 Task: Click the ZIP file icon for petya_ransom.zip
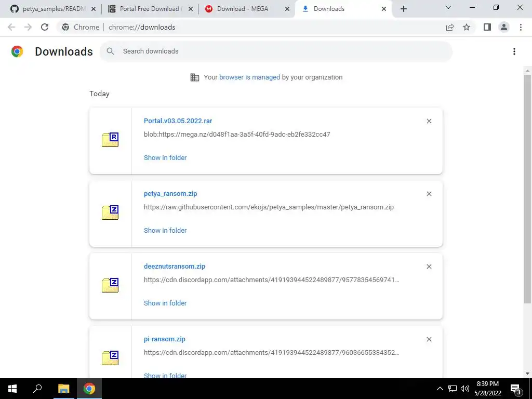(110, 212)
